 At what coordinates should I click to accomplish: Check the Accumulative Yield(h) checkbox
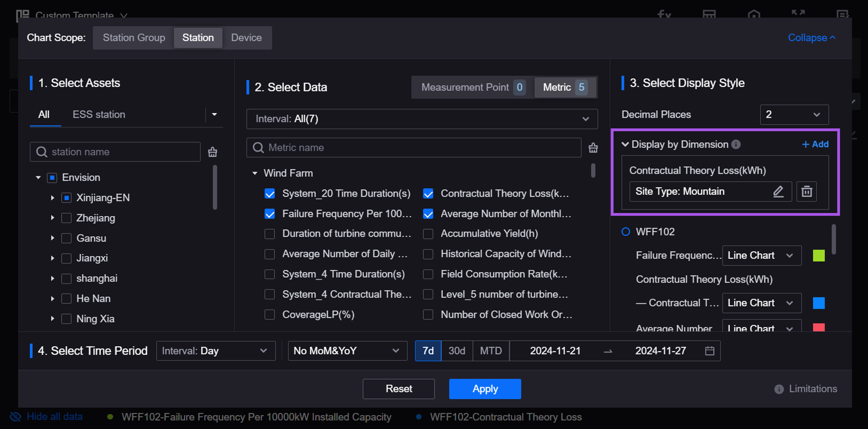pyautogui.click(x=428, y=234)
